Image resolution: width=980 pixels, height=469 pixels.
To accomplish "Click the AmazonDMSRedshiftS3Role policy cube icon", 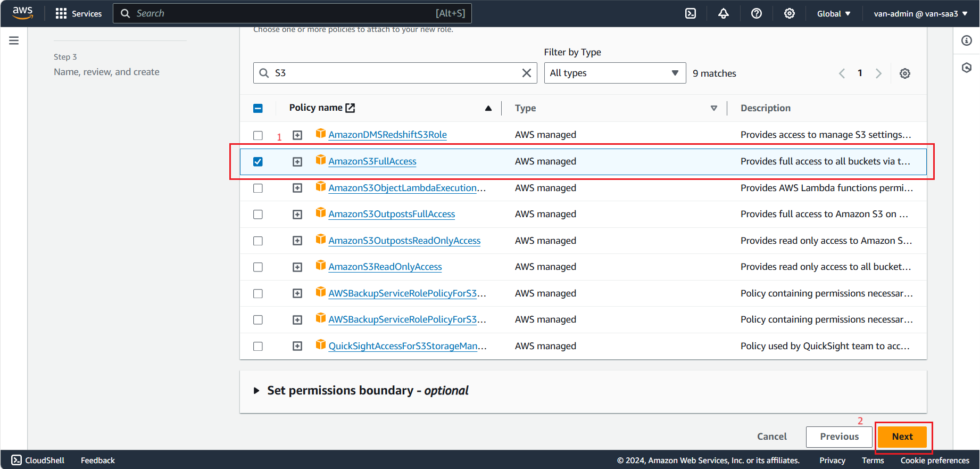I will coord(320,133).
